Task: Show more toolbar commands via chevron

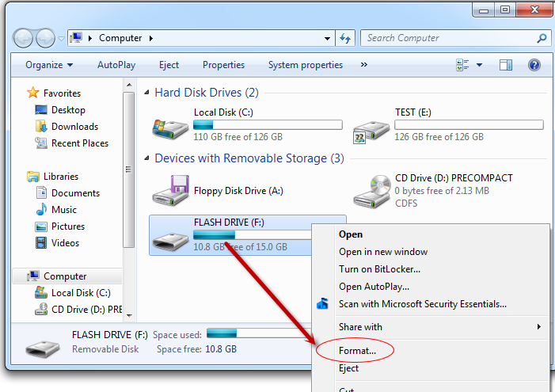Action: coord(364,64)
